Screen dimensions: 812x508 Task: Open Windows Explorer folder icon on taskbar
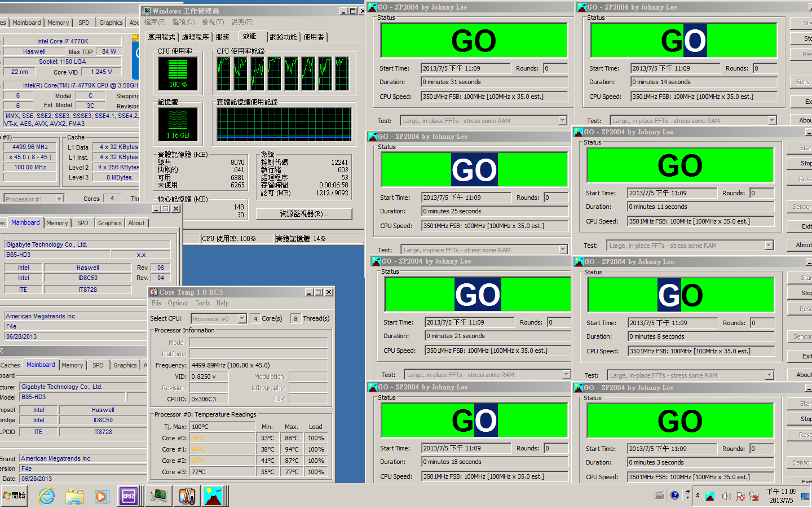(74, 496)
